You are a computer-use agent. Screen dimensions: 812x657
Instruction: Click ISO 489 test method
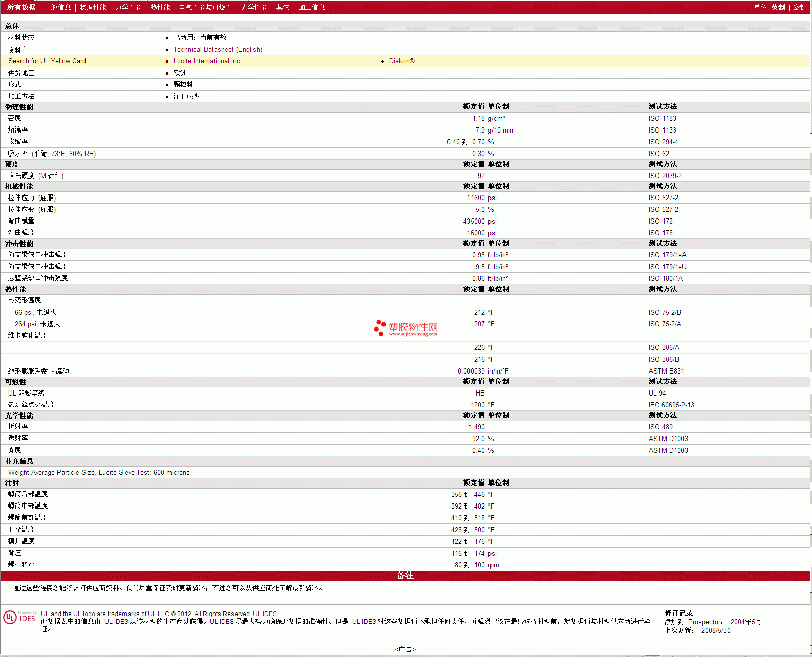pos(660,427)
